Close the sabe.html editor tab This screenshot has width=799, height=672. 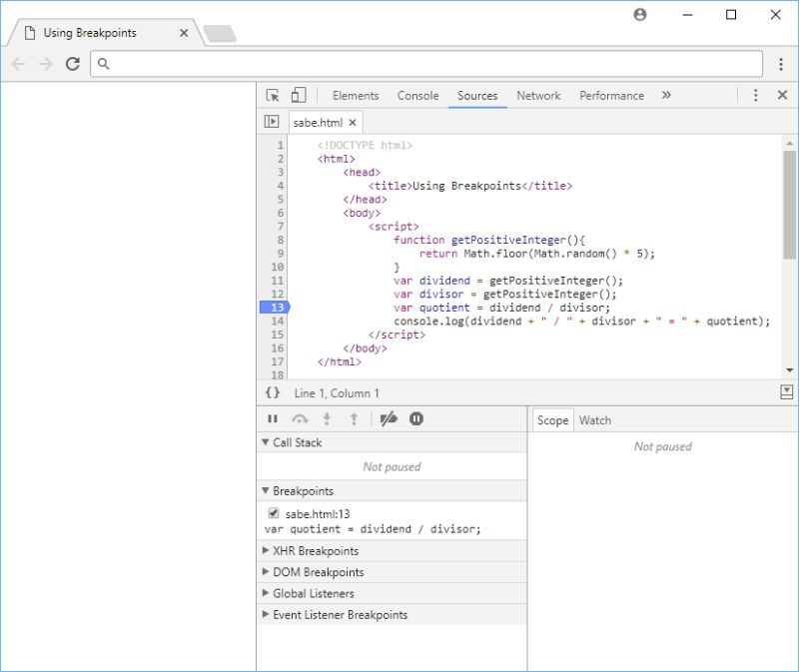coord(353,122)
